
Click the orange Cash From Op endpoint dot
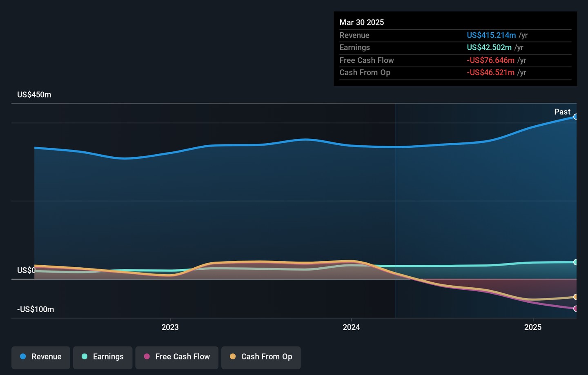pyautogui.click(x=575, y=297)
